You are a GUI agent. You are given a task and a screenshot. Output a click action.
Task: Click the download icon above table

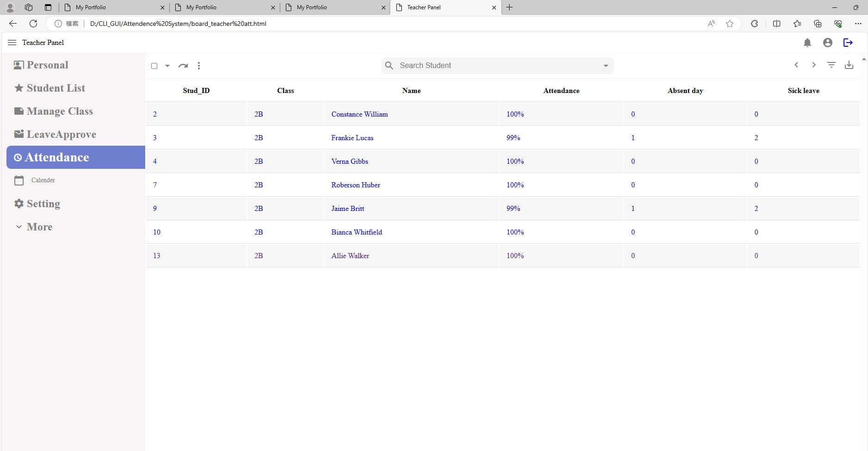[x=849, y=65]
